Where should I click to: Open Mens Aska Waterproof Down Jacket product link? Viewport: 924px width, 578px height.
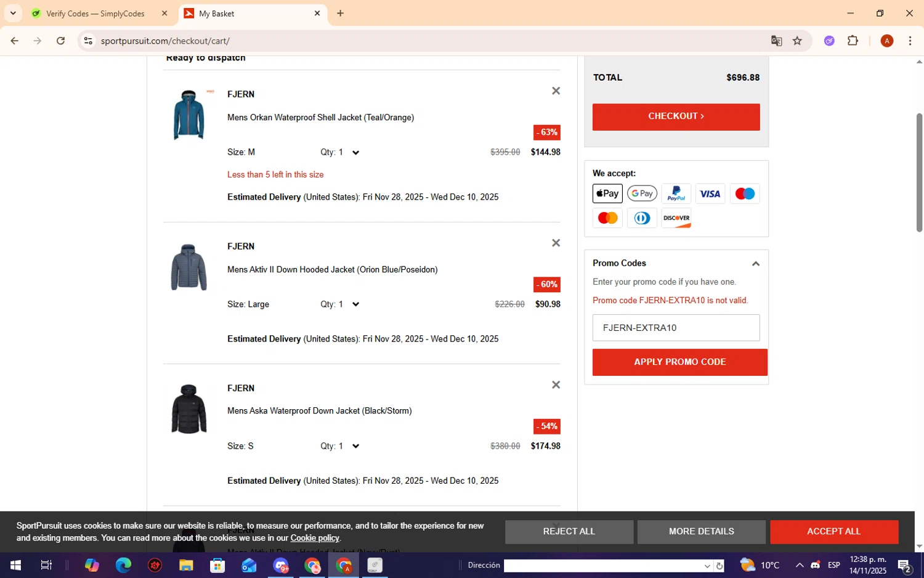319,411
